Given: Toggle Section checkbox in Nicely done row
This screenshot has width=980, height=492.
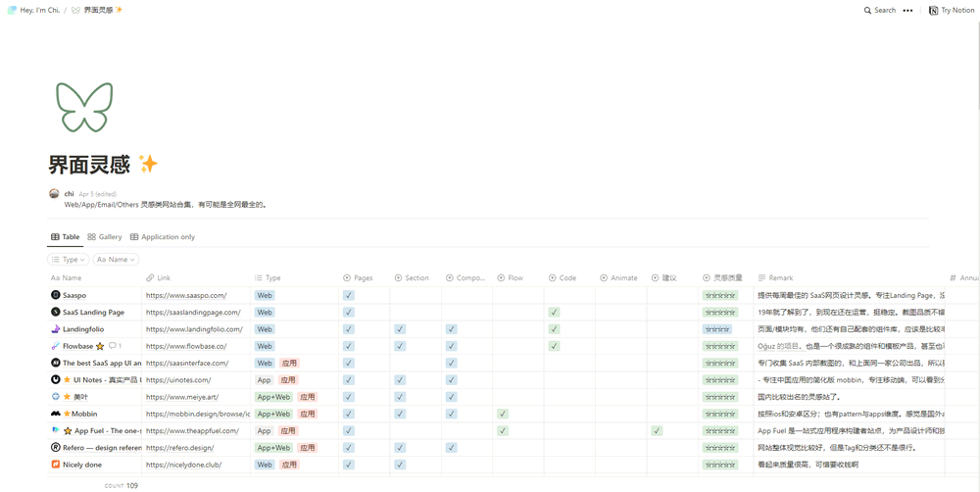Looking at the screenshot, I should [400, 465].
